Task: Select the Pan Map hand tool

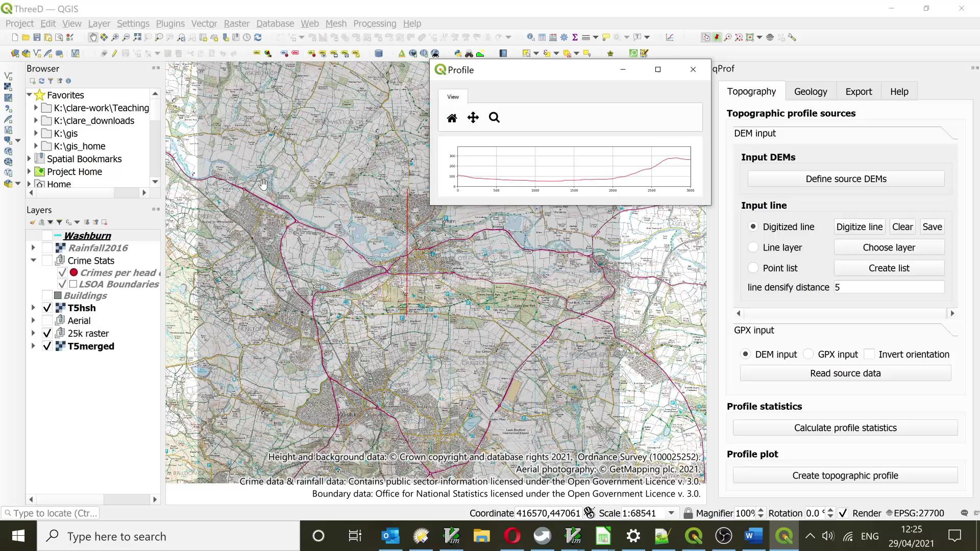Action: click(93, 37)
